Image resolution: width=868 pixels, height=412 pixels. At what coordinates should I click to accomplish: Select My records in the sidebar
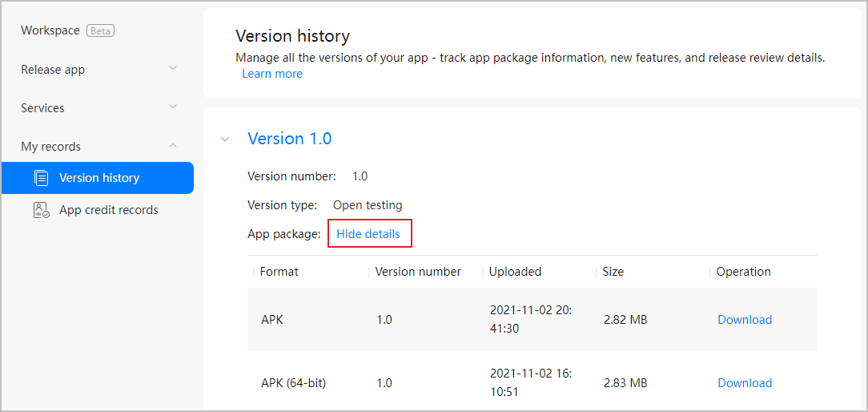[x=51, y=147]
